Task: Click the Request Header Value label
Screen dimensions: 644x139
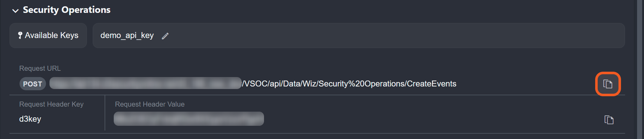Action: tap(150, 104)
